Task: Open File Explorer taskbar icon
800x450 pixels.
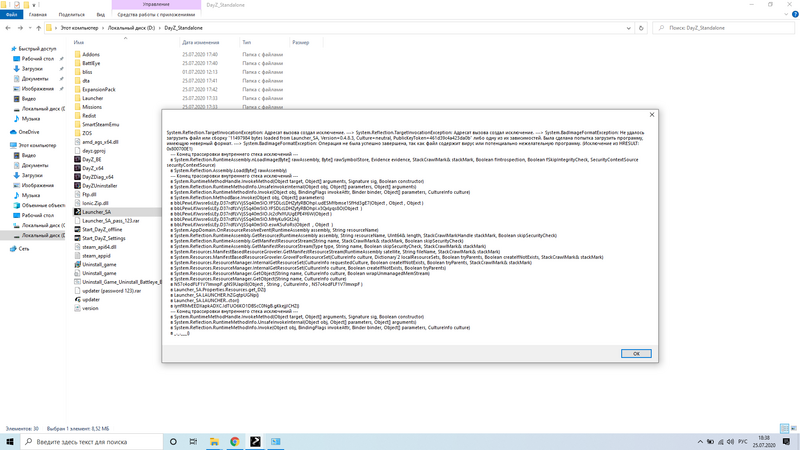Action: [x=214, y=442]
